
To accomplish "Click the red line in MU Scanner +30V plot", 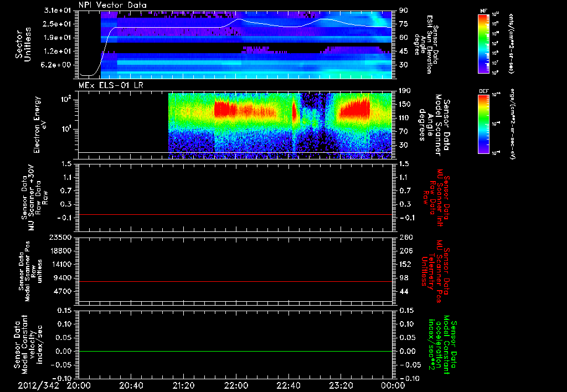I will pos(235,215).
